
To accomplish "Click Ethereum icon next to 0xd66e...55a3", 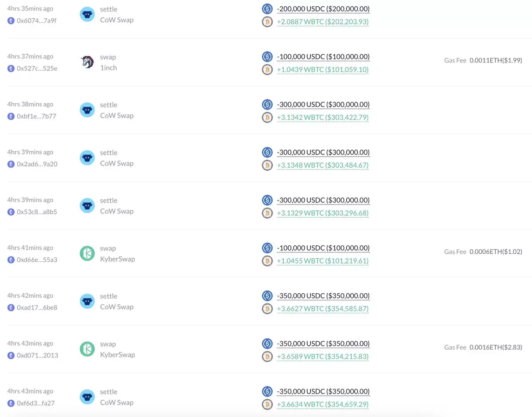I will coord(11,260).
